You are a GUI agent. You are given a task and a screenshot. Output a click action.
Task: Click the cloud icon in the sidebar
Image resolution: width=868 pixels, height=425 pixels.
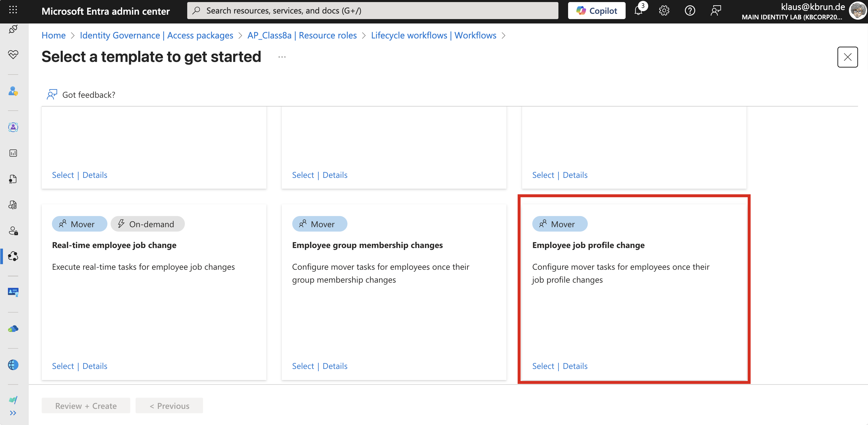[x=13, y=329]
